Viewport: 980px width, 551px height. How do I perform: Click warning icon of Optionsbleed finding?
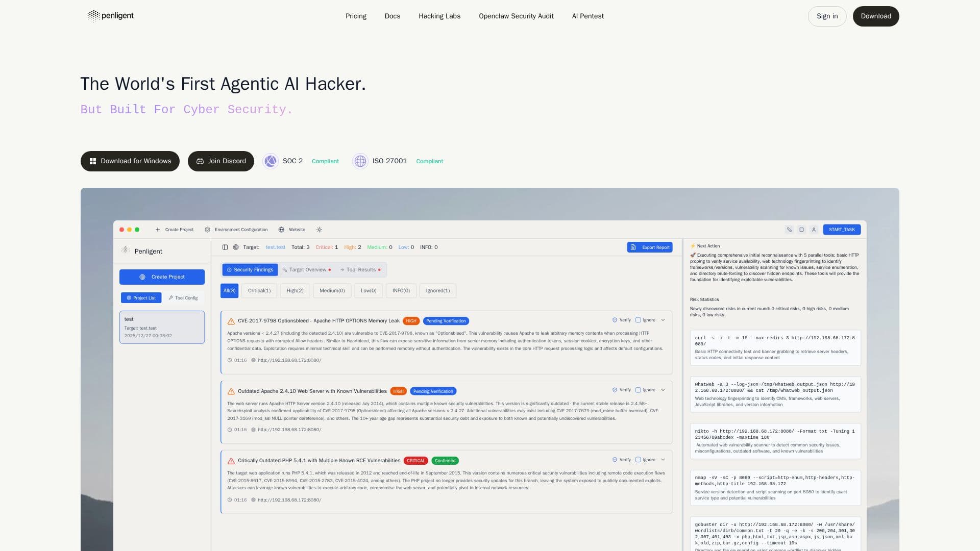[x=231, y=321]
